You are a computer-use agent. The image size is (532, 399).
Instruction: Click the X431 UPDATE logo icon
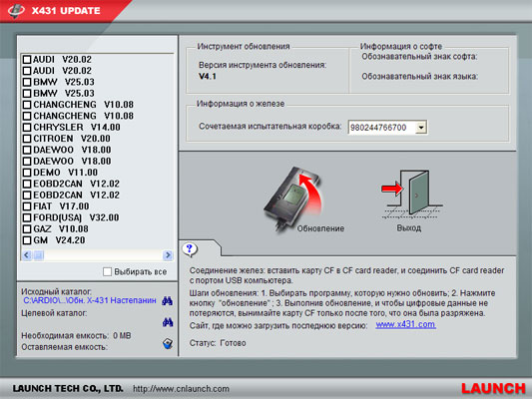[x=16, y=10]
